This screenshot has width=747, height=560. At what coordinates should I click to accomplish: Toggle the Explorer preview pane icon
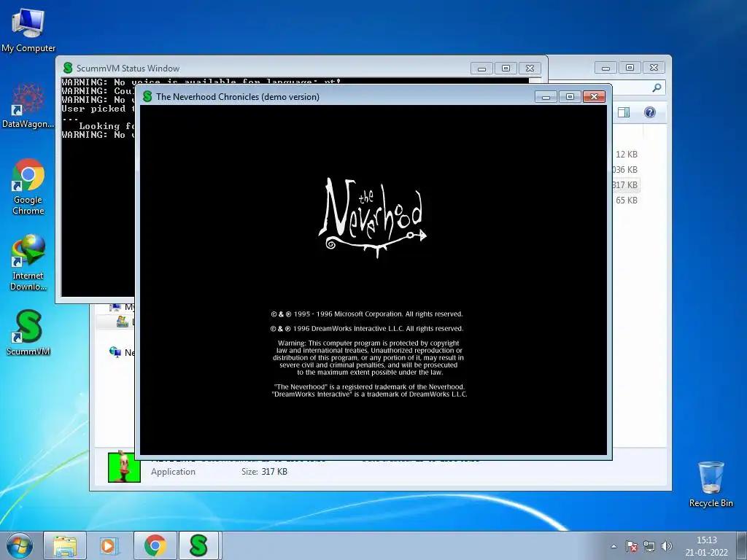[624, 112]
